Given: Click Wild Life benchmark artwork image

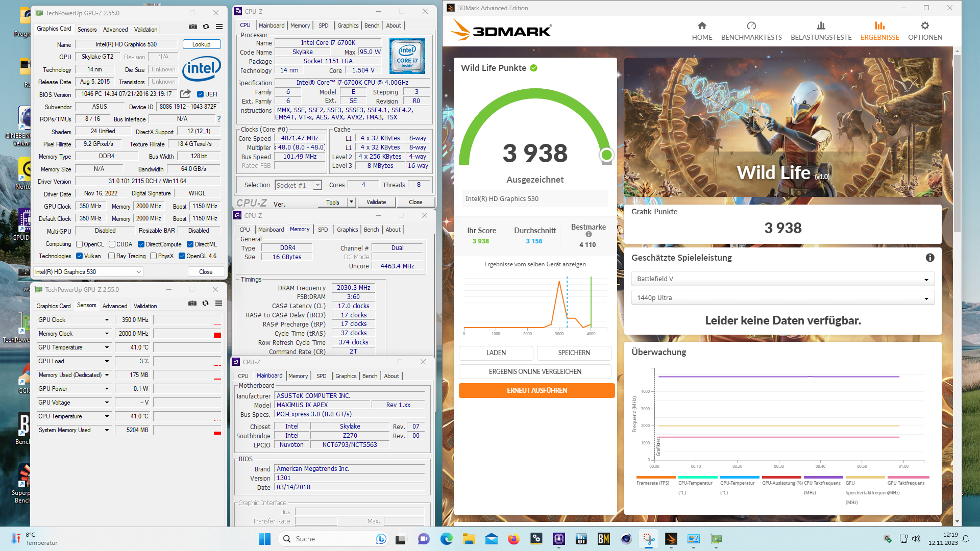Looking at the screenshot, I should click(x=782, y=128).
